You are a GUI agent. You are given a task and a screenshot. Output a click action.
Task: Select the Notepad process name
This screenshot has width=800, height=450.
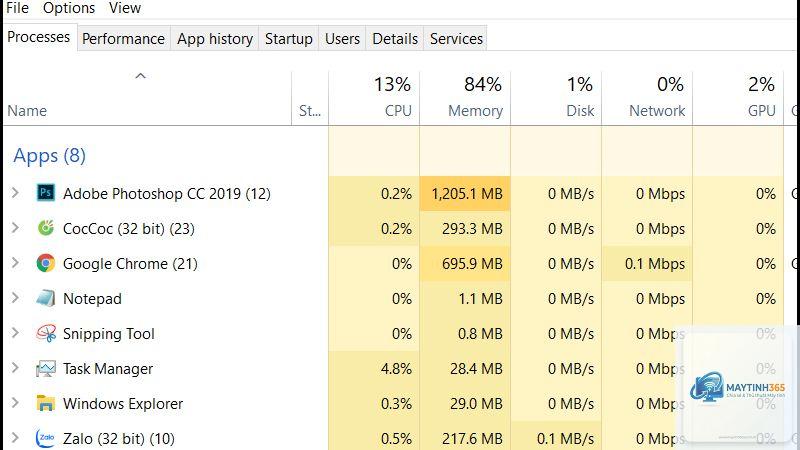[92, 298]
